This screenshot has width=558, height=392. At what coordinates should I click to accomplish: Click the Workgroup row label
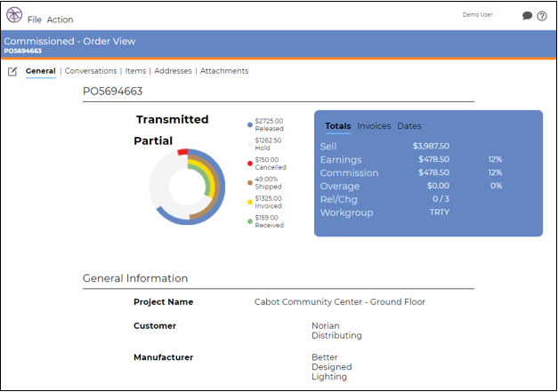346,212
